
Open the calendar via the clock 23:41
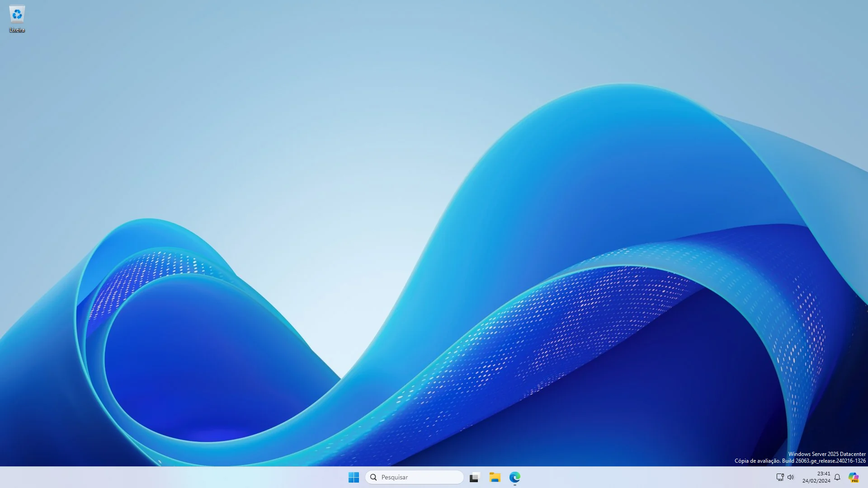point(823,474)
